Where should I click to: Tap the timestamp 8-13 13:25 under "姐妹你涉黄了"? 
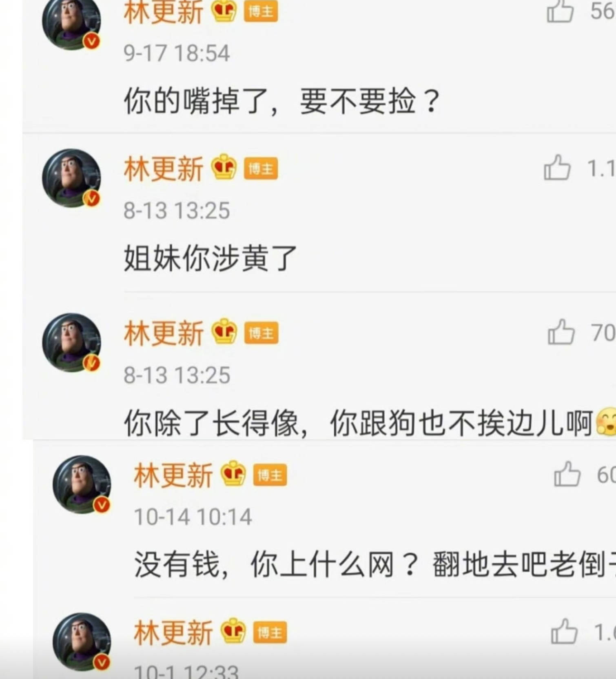point(177,211)
